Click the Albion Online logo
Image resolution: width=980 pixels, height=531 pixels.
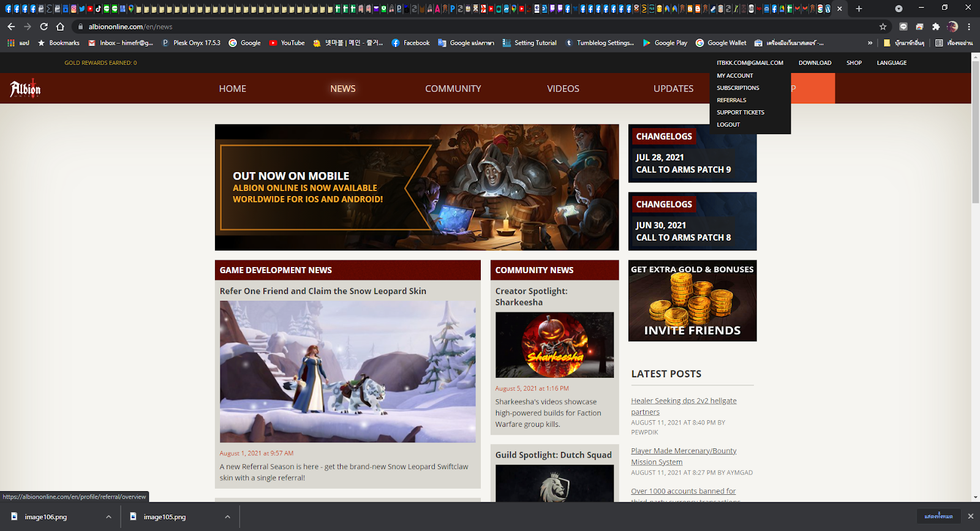click(25, 89)
